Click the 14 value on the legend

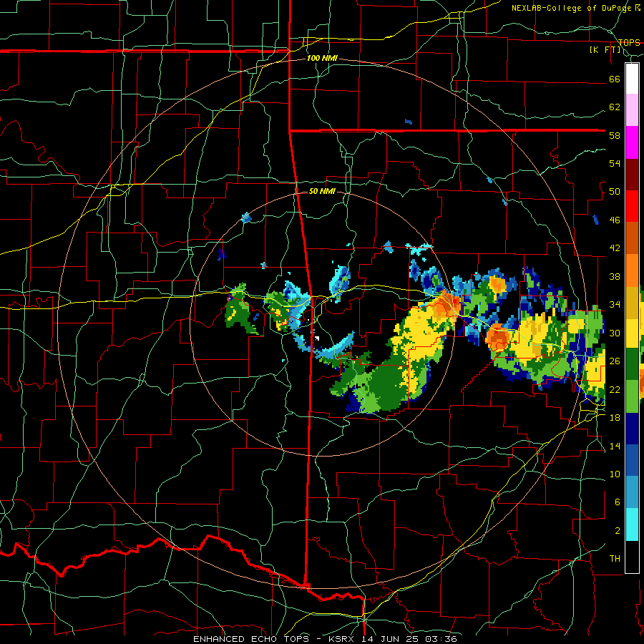pos(615,446)
